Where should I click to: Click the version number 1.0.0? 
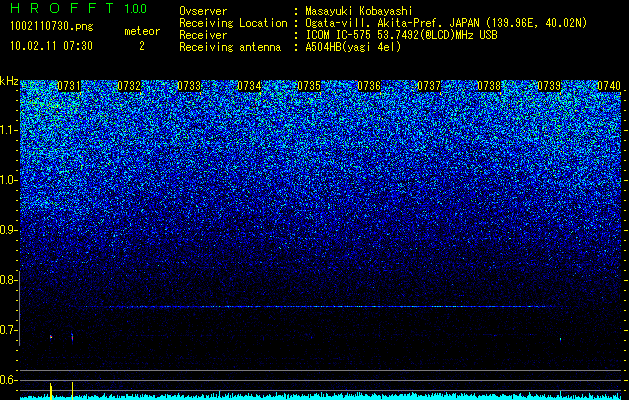pyautogui.click(x=135, y=9)
